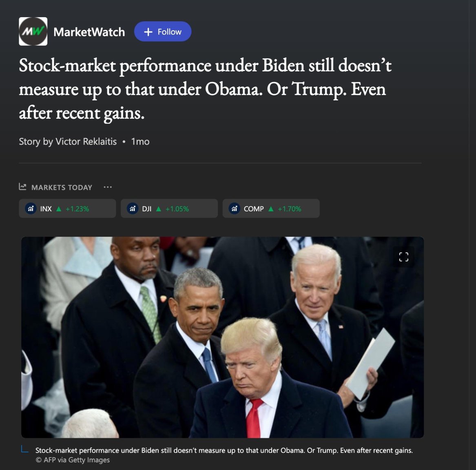Expand the article photo to fullscreen
Image resolution: width=476 pixels, height=470 pixels.
point(403,257)
